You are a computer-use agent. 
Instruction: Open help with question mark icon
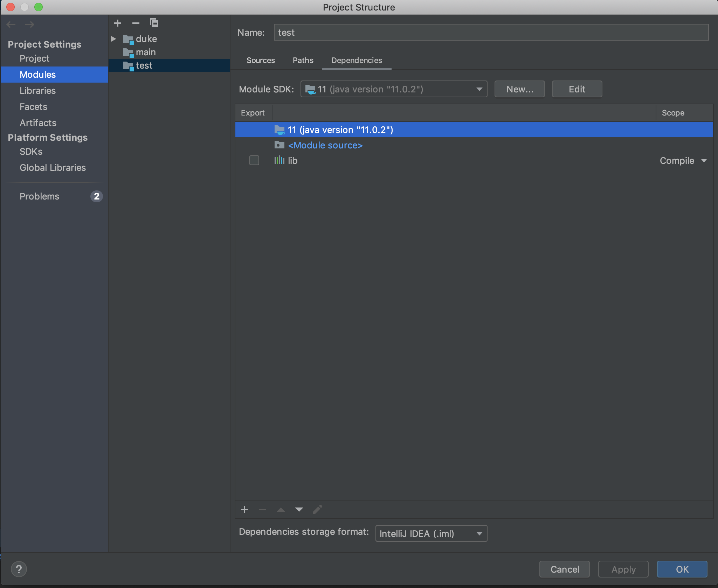(x=19, y=569)
